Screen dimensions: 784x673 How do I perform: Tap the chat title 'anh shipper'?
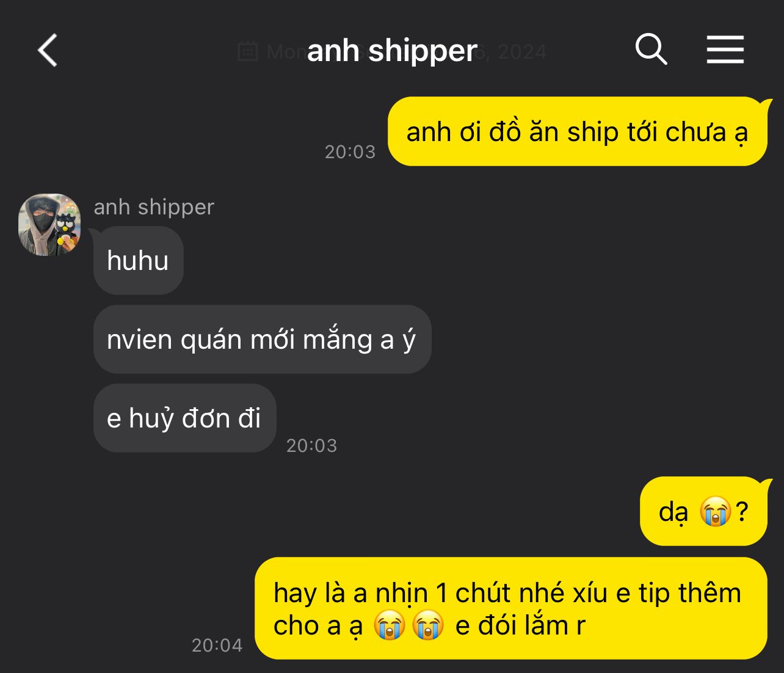(392, 51)
